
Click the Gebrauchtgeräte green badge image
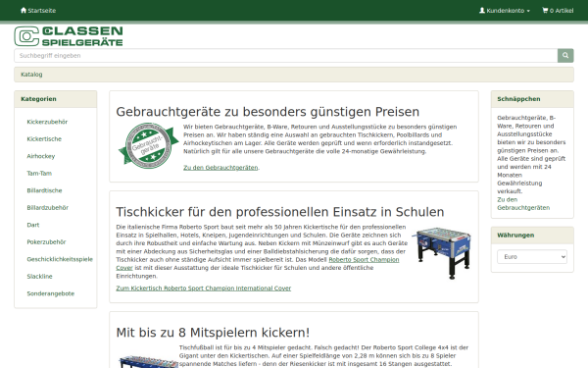149,145
